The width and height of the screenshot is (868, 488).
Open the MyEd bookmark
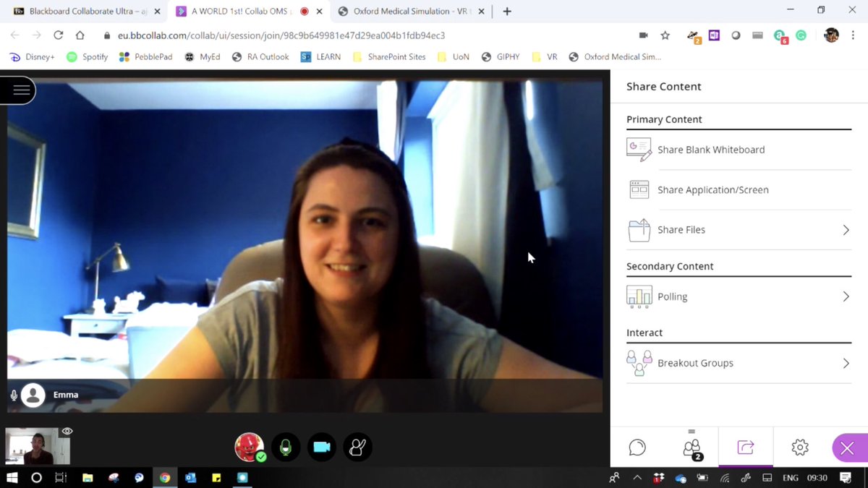tap(202, 57)
